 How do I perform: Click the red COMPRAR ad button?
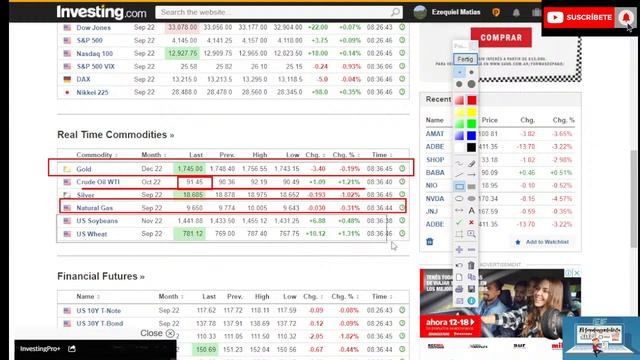(x=501, y=38)
